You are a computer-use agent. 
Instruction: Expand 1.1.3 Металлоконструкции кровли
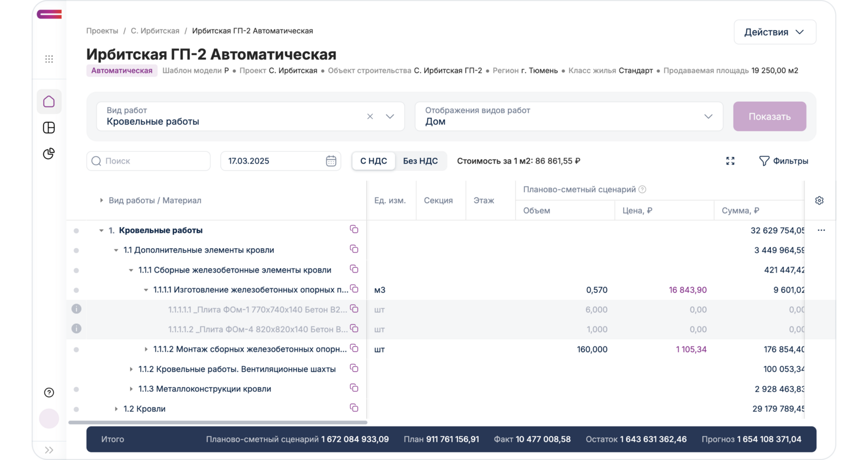(x=131, y=389)
